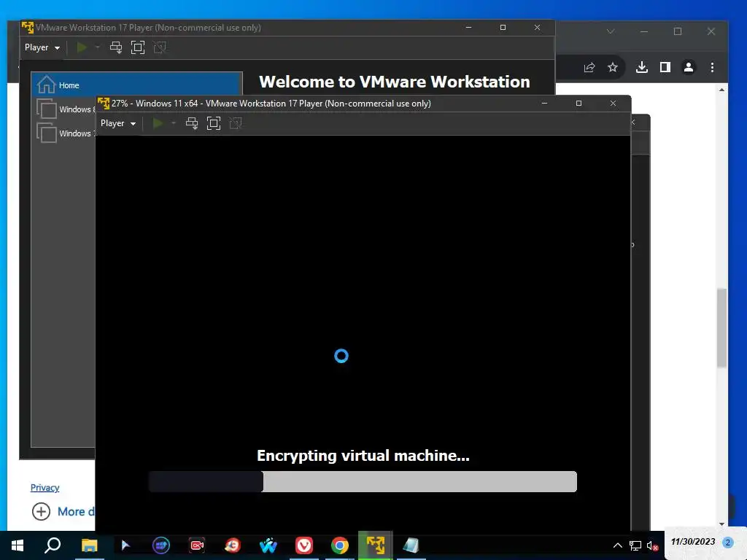Open power dropdown arrow in back VMware window
This screenshot has width=747, height=560.
coord(98,47)
